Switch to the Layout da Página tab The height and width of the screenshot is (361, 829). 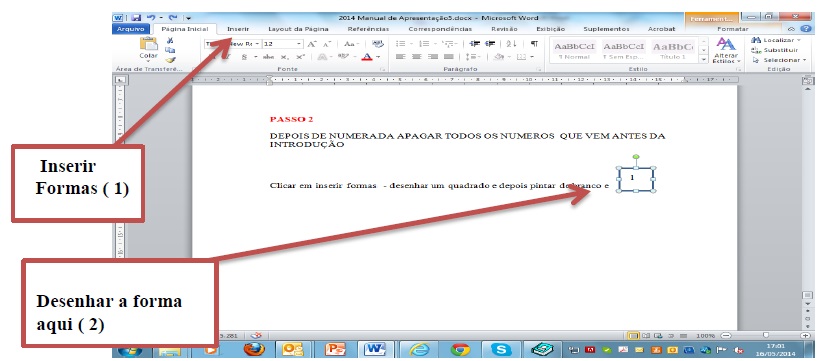(x=298, y=29)
